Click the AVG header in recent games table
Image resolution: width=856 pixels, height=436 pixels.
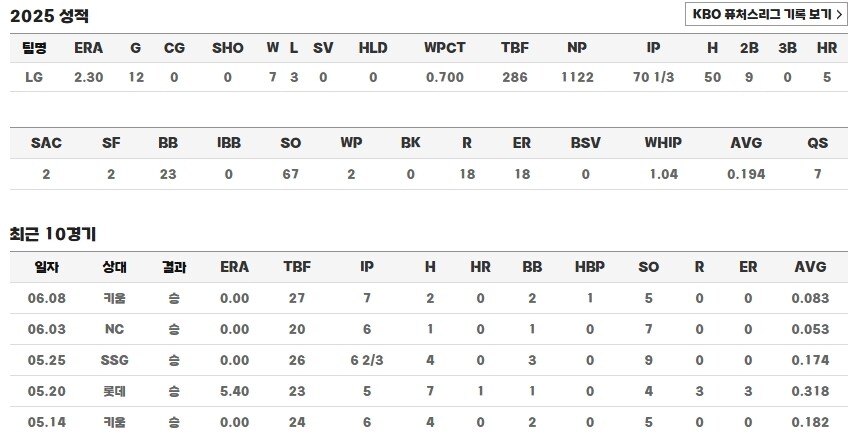pos(810,267)
